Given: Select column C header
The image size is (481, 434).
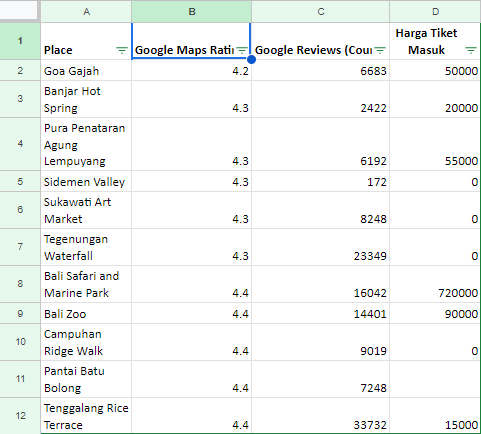Looking at the screenshot, I should coord(321,12).
